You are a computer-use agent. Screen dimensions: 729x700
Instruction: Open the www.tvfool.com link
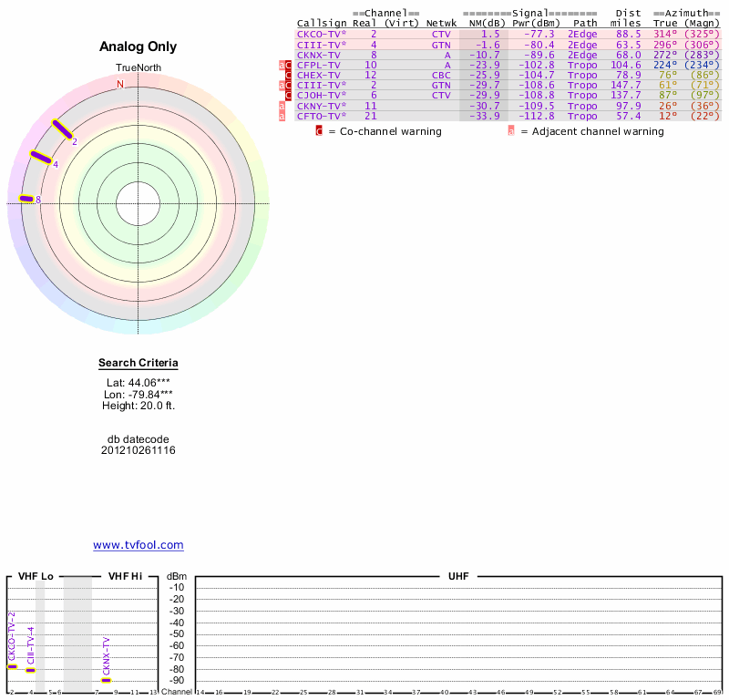tap(139, 545)
